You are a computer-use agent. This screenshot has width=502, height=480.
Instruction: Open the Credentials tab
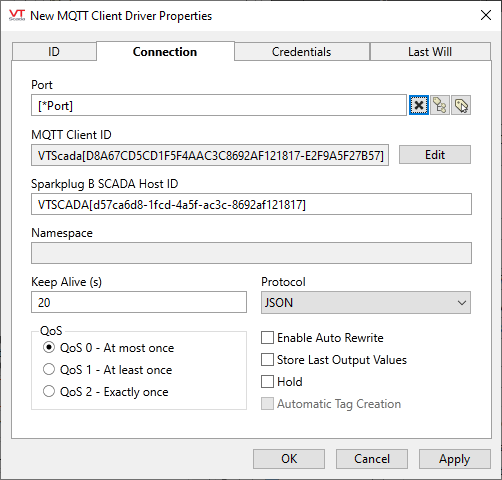pos(302,52)
